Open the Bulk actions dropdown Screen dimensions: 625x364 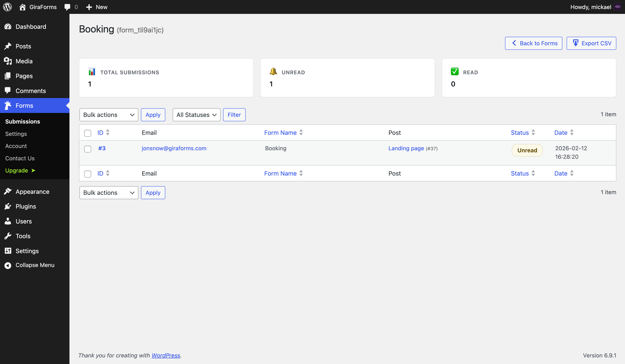click(109, 115)
